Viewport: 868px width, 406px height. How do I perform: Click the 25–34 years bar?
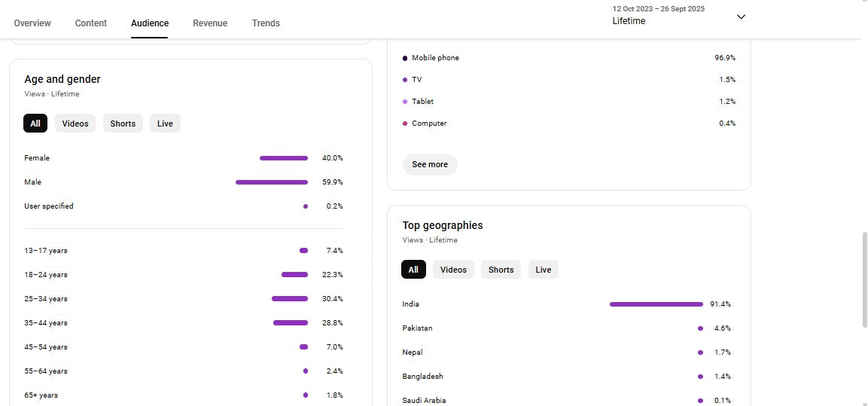pyautogui.click(x=290, y=299)
